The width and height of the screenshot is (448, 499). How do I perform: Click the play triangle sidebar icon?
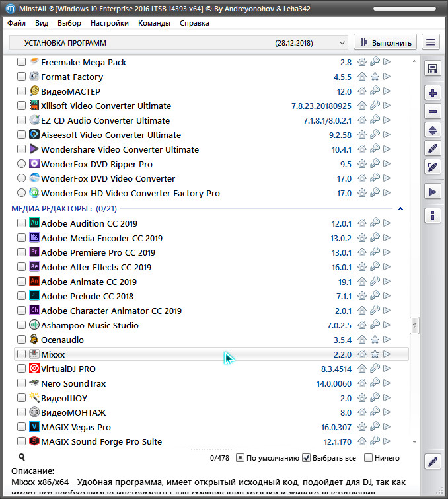pos(433,192)
